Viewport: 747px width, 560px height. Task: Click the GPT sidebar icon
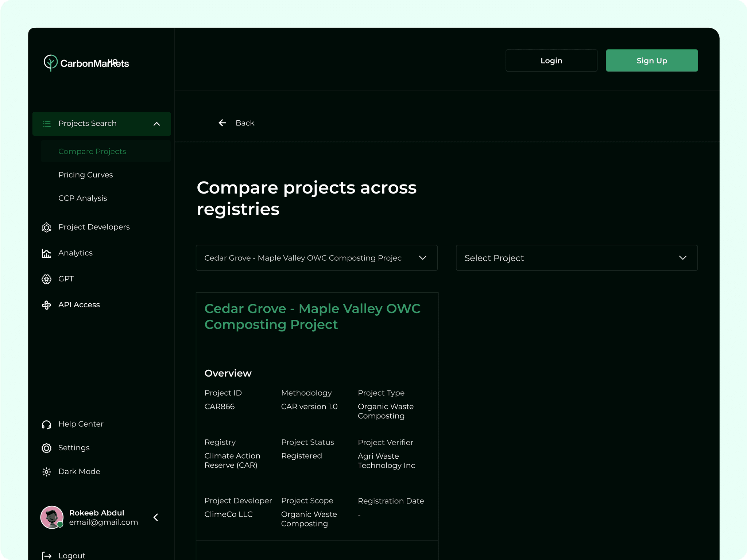coord(46,279)
